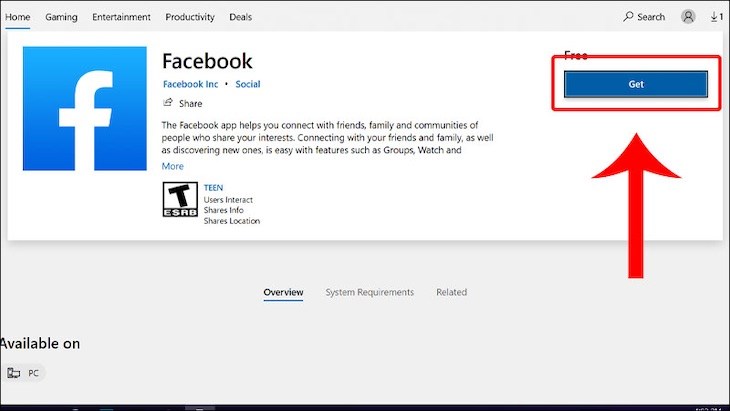Open the Social category link
Image resolution: width=730 pixels, height=411 pixels.
[248, 84]
